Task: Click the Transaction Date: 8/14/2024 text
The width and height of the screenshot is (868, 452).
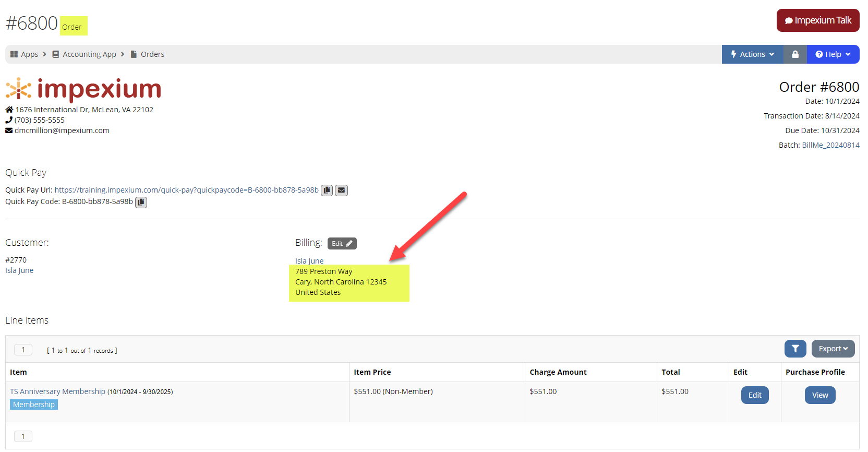Action: pos(812,116)
